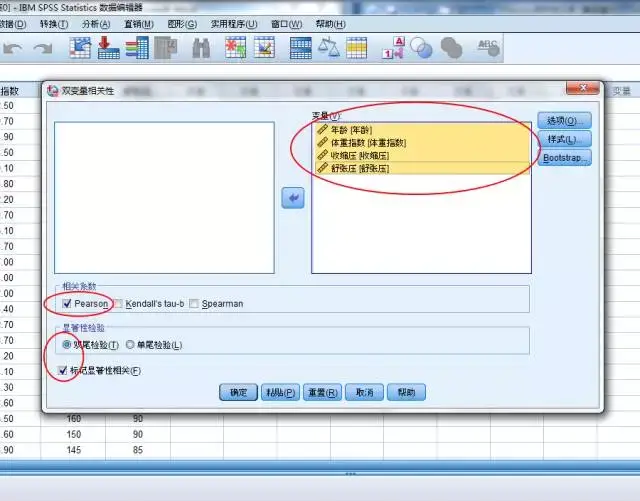
Task: Select 舒张压 in the variables list
Action: point(422,168)
